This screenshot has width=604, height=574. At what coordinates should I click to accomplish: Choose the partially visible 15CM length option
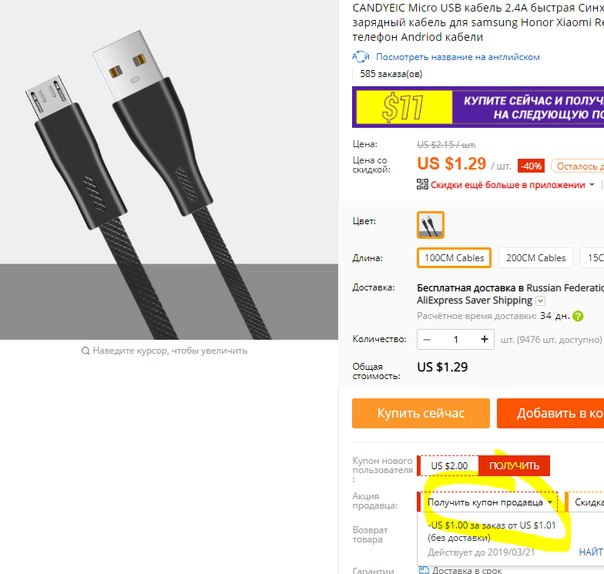[592, 258]
